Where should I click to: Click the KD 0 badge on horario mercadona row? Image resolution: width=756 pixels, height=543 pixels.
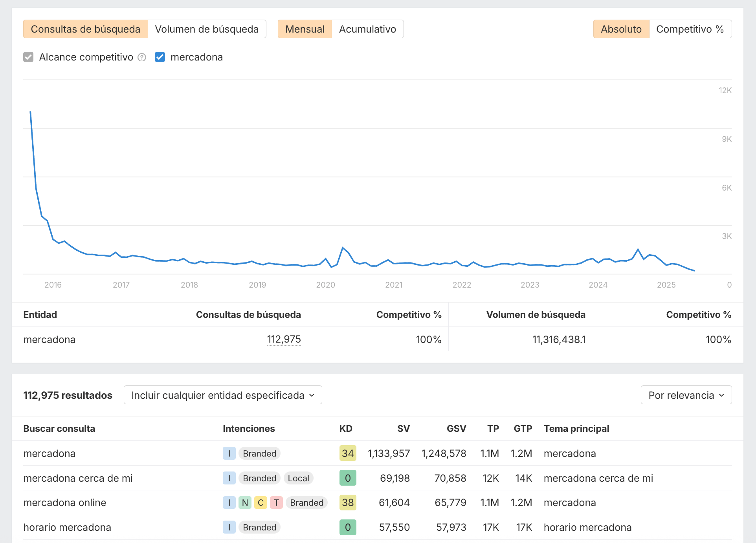347,527
